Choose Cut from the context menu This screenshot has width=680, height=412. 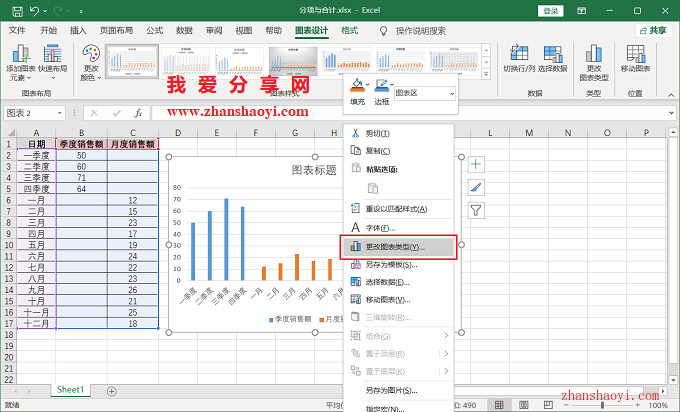[399, 134]
